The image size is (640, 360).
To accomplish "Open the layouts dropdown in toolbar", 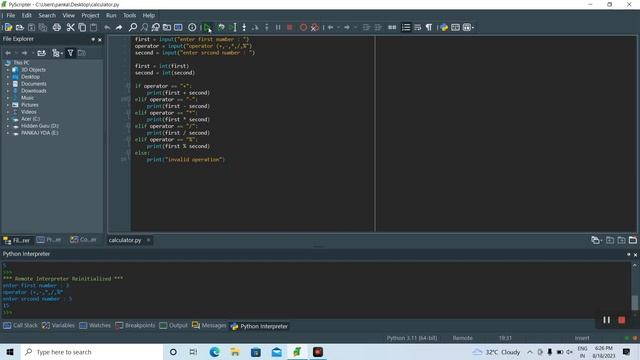I will [468, 27].
